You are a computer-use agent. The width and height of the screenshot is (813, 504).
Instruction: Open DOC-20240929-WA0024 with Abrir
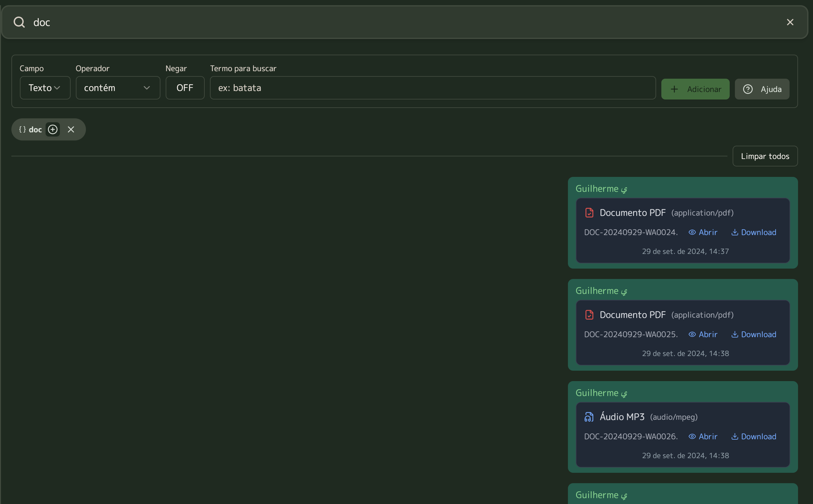[703, 232]
